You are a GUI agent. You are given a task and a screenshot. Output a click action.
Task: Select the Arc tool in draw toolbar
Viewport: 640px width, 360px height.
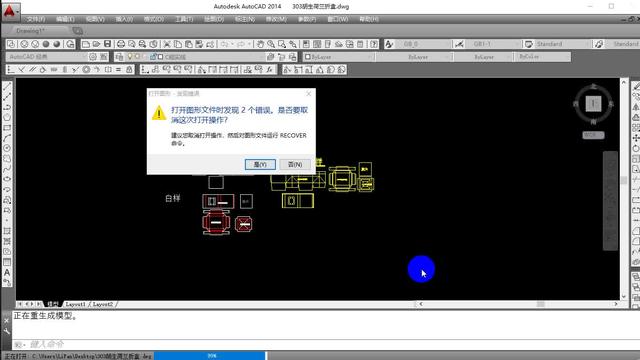tap(7, 138)
